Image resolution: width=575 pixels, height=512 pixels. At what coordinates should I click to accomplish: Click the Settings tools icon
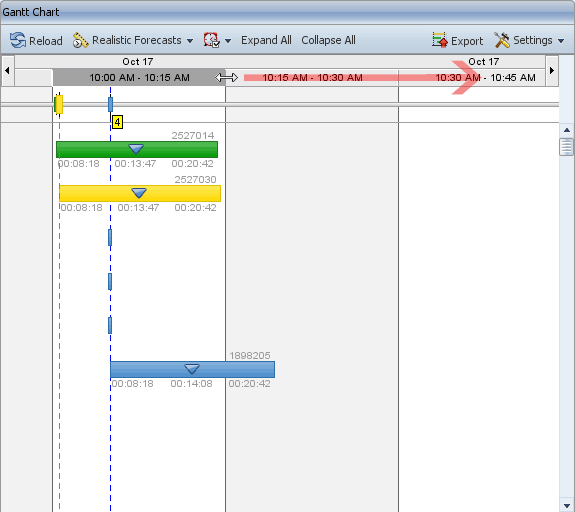[502, 40]
